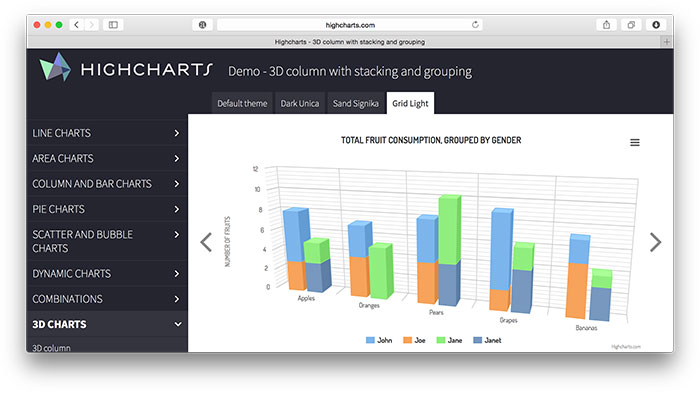Toggle Janet series in legend

point(487,340)
